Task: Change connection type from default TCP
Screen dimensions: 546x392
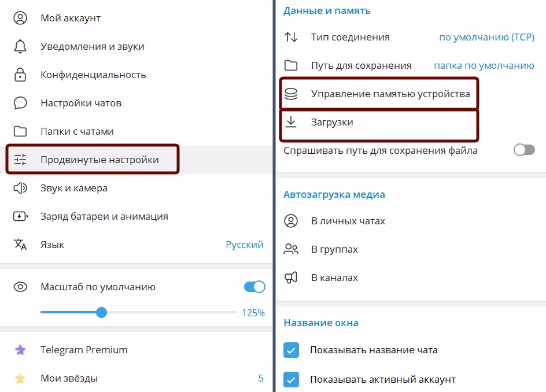Action: (x=486, y=37)
